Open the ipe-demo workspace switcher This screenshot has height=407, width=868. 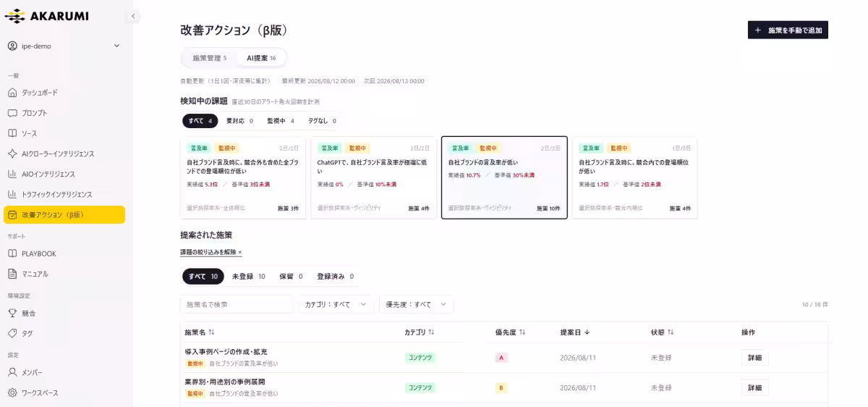click(64, 46)
